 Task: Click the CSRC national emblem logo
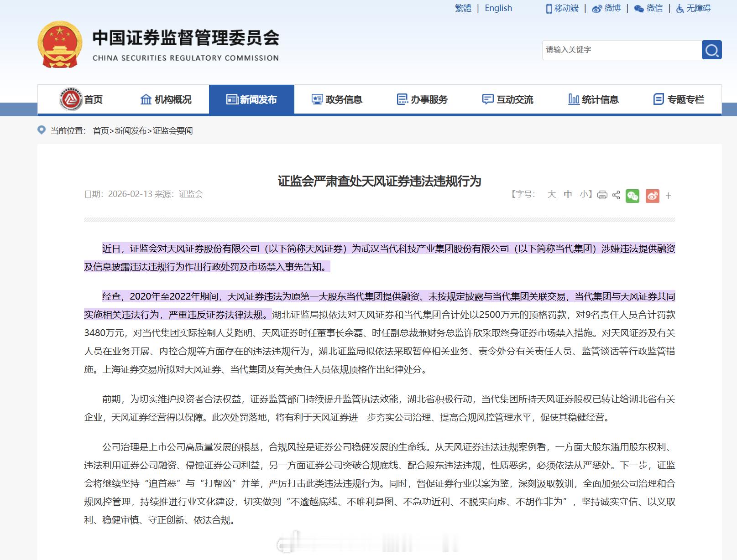pyautogui.click(x=60, y=44)
